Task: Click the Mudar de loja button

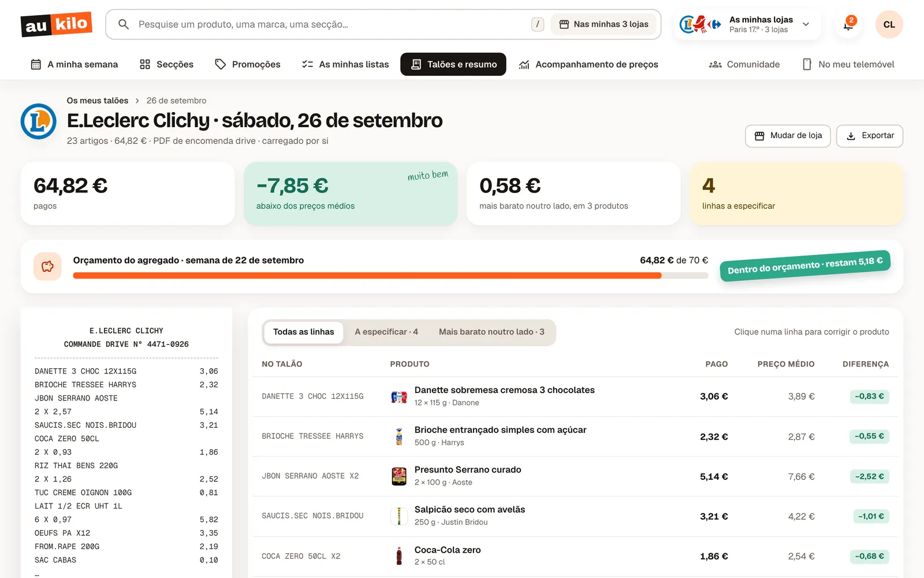Action: (x=788, y=136)
